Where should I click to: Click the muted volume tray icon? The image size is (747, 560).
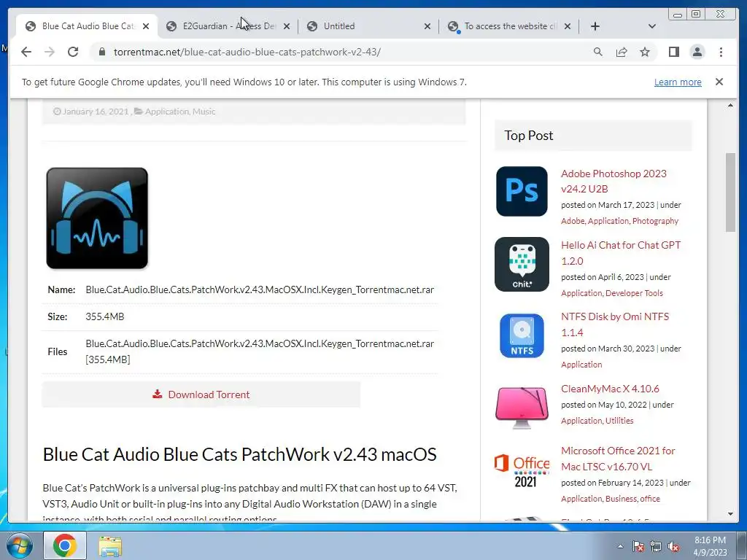[x=673, y=546]
